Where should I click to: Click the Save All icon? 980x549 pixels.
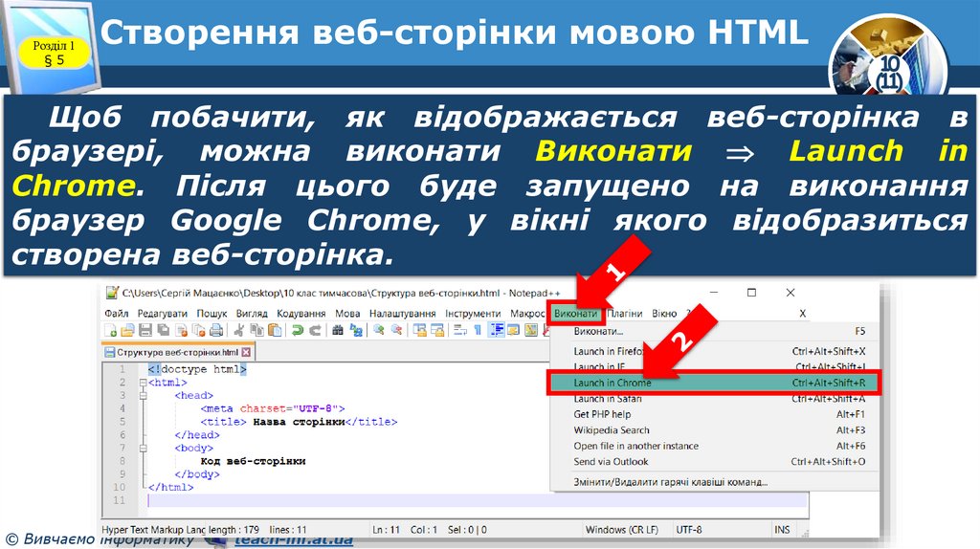pyautogui.click(x=163, y=330)
